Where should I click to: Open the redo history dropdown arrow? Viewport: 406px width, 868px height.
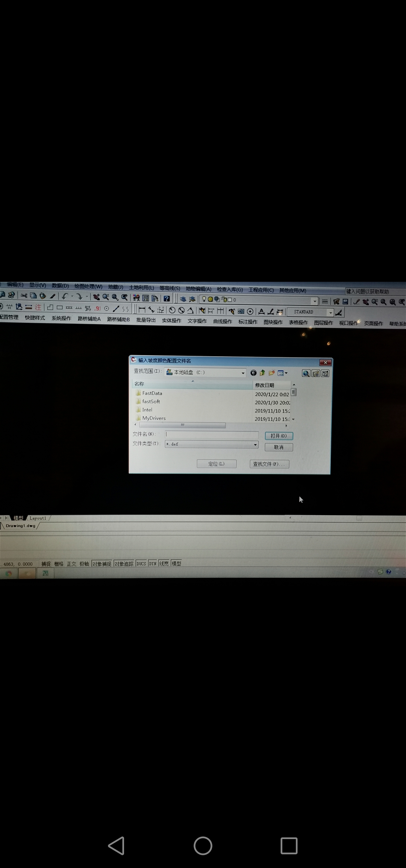87,296
